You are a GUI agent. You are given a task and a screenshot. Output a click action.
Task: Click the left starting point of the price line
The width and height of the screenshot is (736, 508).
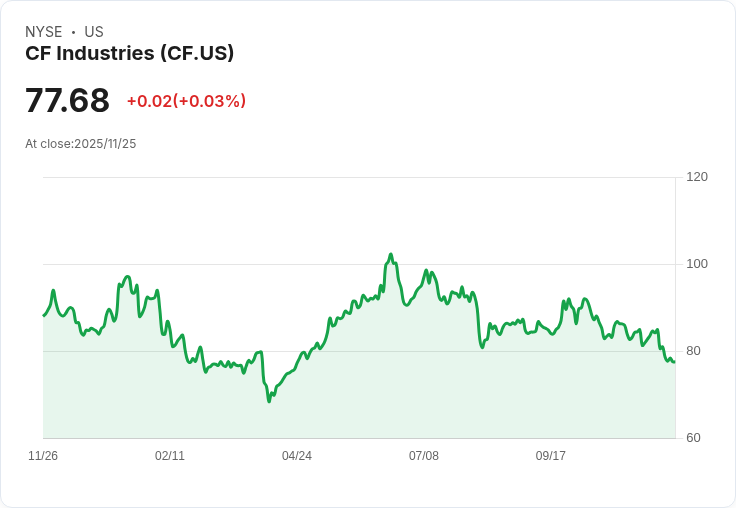(x=43, y=316)
